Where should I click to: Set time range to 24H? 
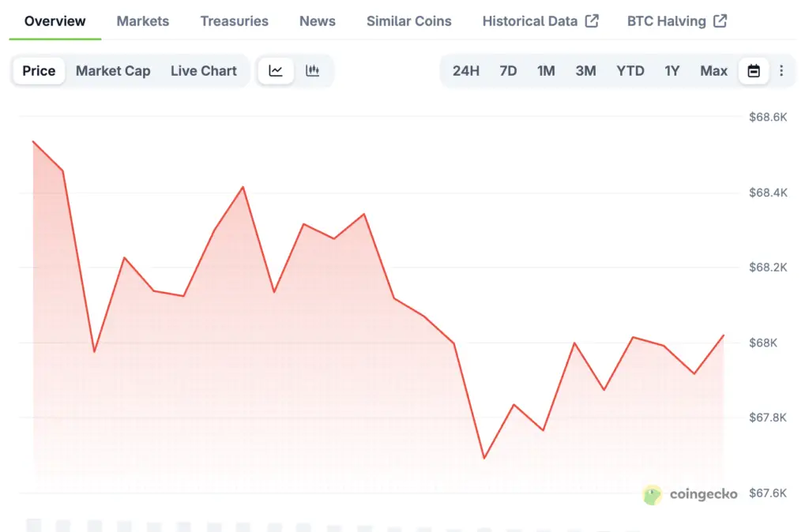point(466,71)
